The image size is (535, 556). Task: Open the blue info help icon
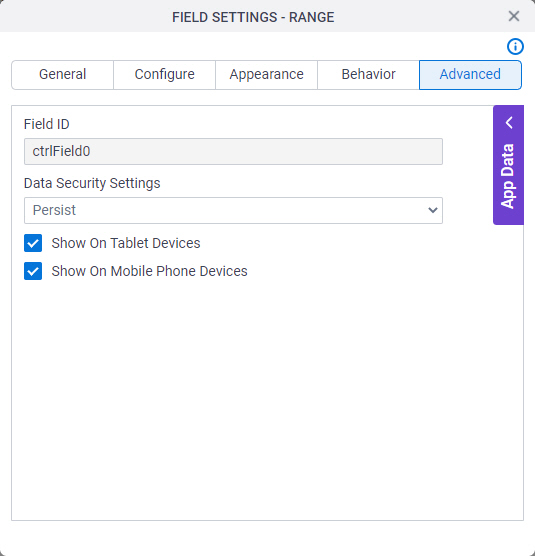point(515,46)
